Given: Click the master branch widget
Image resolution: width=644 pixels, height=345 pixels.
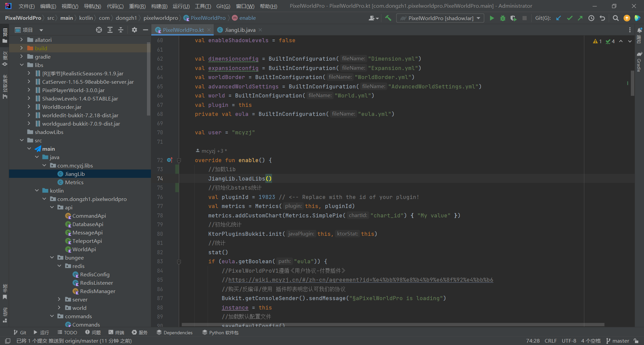Looking at the screenshot, I should (x=618, y=341).
